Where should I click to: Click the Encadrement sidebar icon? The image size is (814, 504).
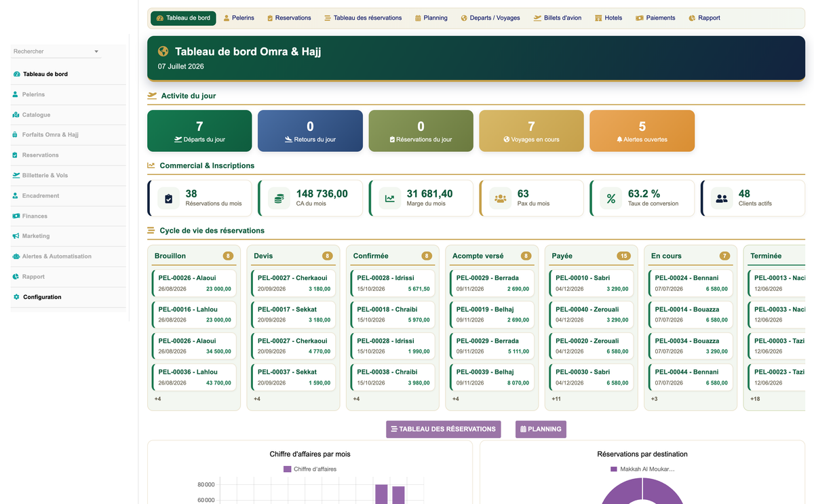point(16,195)
